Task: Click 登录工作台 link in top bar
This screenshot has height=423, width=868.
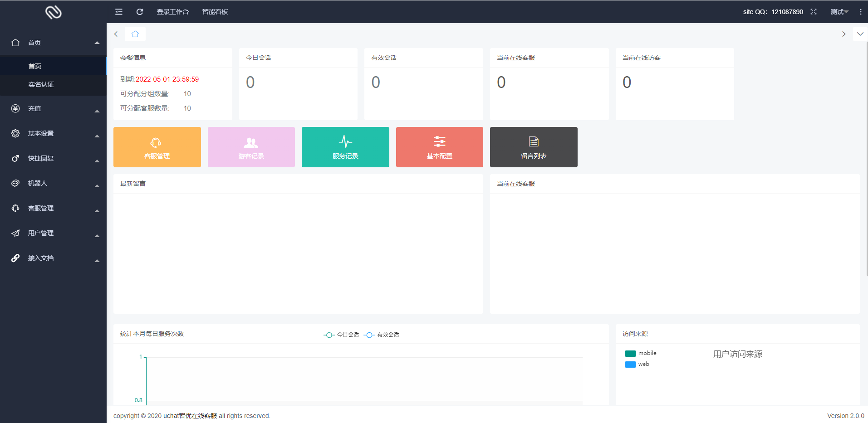Action: click(172, 12)
